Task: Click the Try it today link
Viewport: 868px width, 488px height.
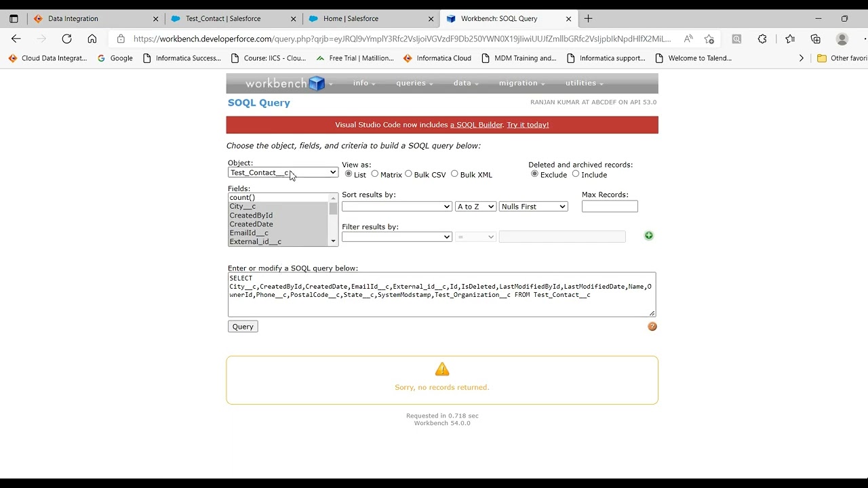Action: 528,125
